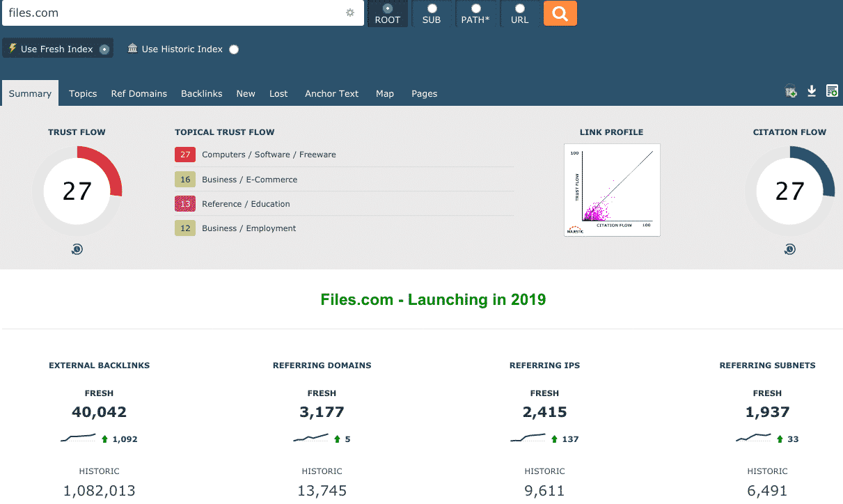Image resolution: width=843 pixels, height=504 pixels.
Task: Open search options gear in the search box
Action: [350, 13]
